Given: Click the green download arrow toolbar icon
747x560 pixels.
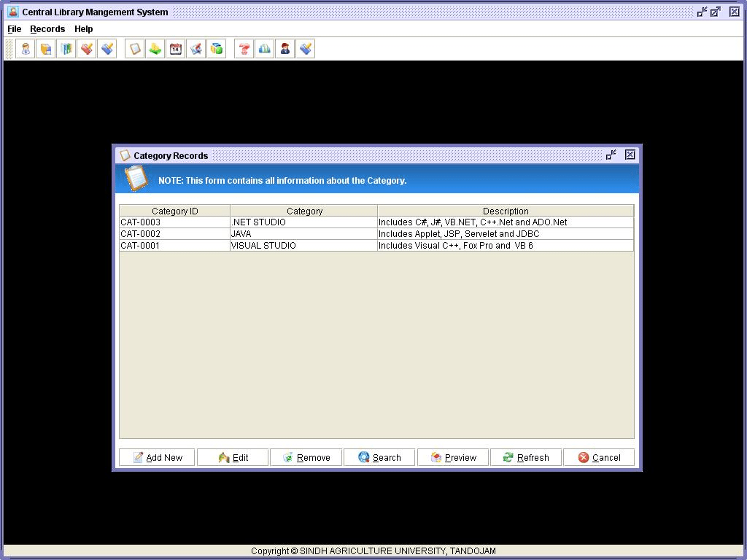Looking at the screenshot, I should click(x=155, y=49).
